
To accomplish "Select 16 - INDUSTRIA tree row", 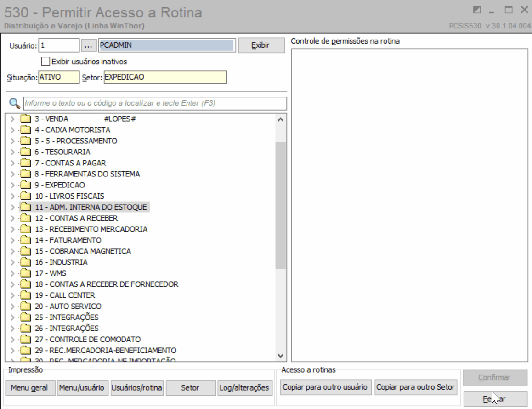I will [x=62, y=262].
